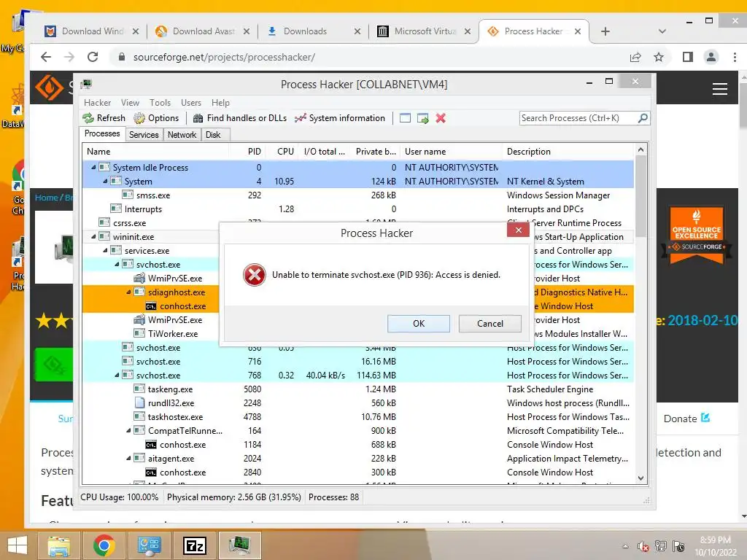Open the Hacker menu
The width and height of the screenshot is (747, 560).
[97, 103]
